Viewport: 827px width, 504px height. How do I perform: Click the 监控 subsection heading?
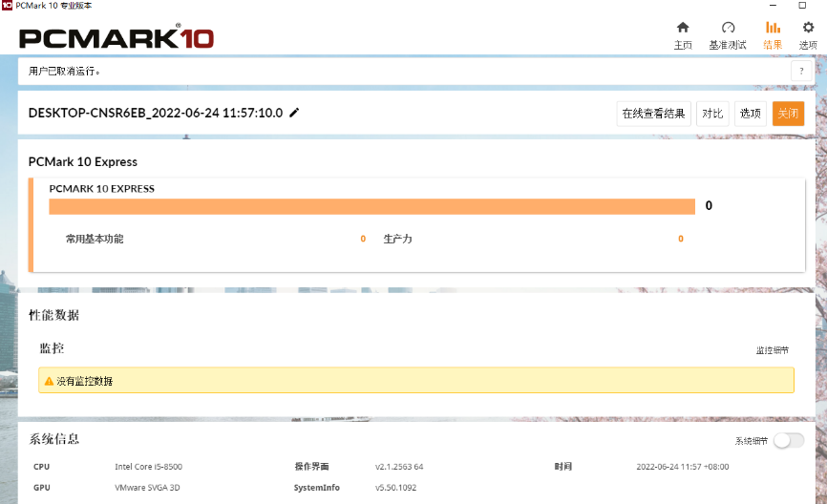[x=52, y=348]
